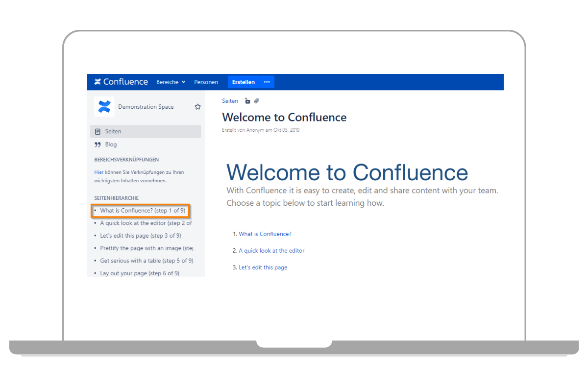Click the Confluence logo in header
Screen dimensions: 588x387
pos(121,82)
